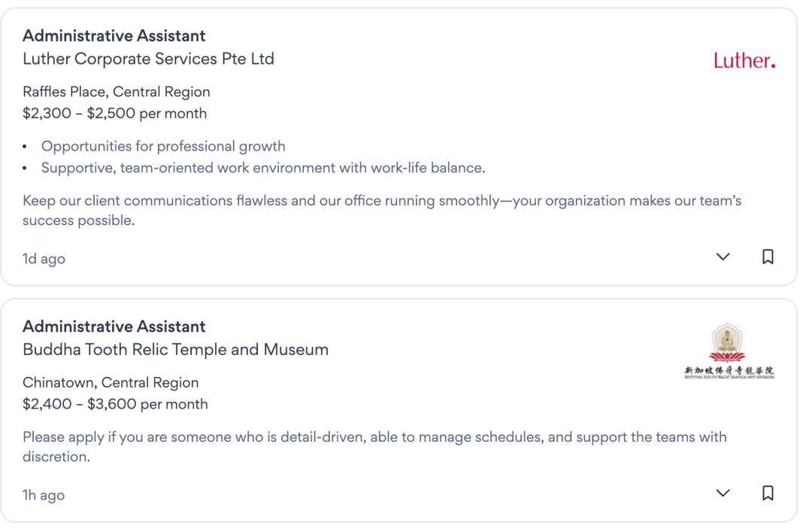The height and width of the screenshot is (529, 812).
Task: Click the Buddha Tooth Relic Temple logo
Action: coord(729,351)
